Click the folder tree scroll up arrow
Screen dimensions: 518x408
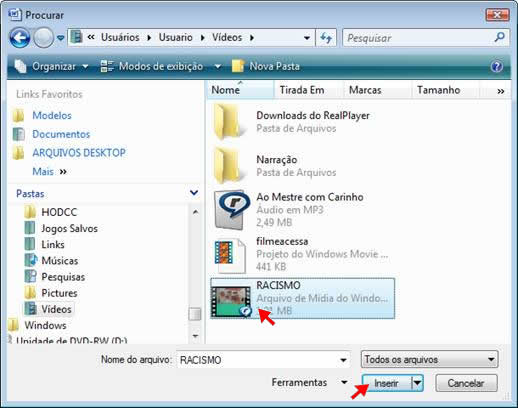pyautogui.click(x=195, y=212)
